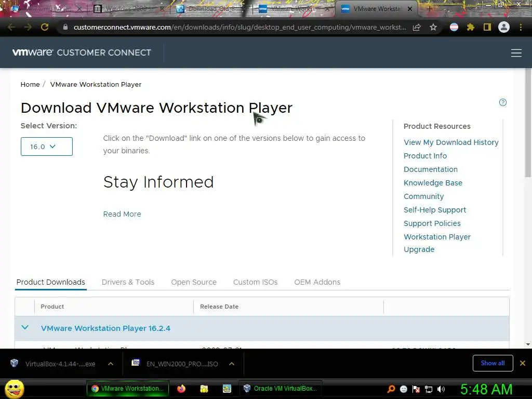Image resolution: width=532 pixels, height=399 pixels.
Task: Collapse VMware Workstation Player 16.2.4 row chevron
Action: tap(25, 328)
